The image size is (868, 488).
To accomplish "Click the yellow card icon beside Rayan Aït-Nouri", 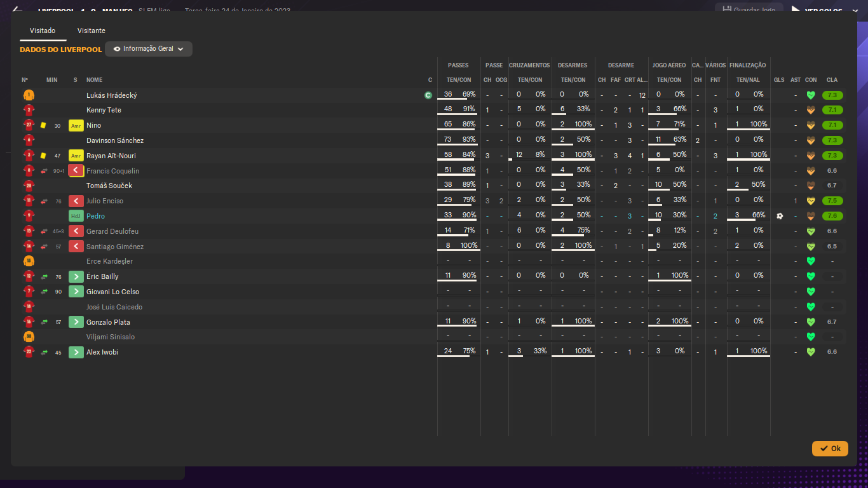I will pyautogui.click(x=43, y=156).
